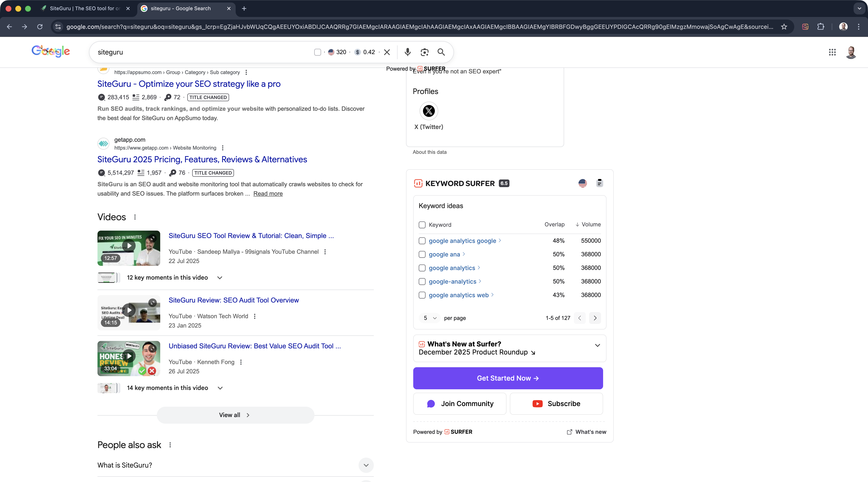Click the Keyword Surfer US flag icon
The width and height of the screenshot is (868, 482).
coord(582,183)
